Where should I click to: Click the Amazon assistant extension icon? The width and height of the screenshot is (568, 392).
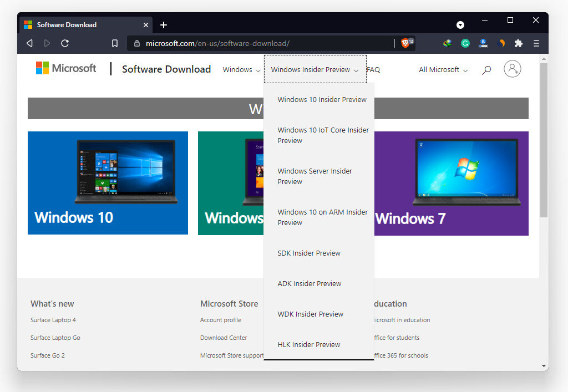pos(483,43)
